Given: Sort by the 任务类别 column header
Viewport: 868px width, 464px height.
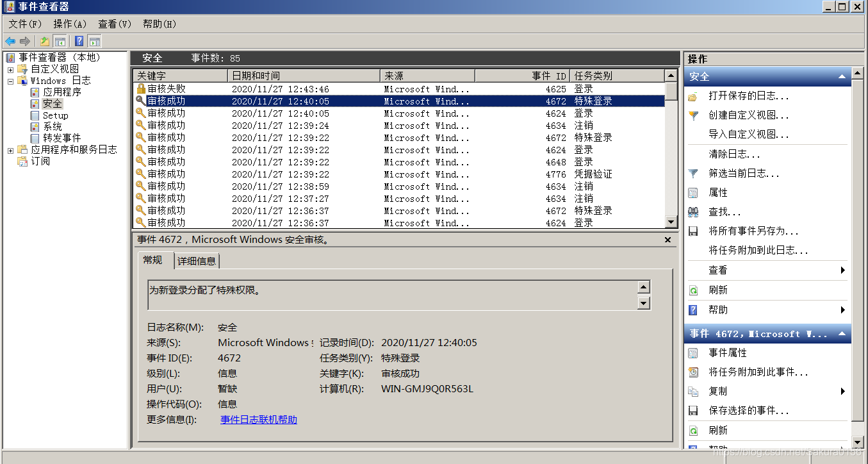Looking at the screenshot, I should (617, 76).
